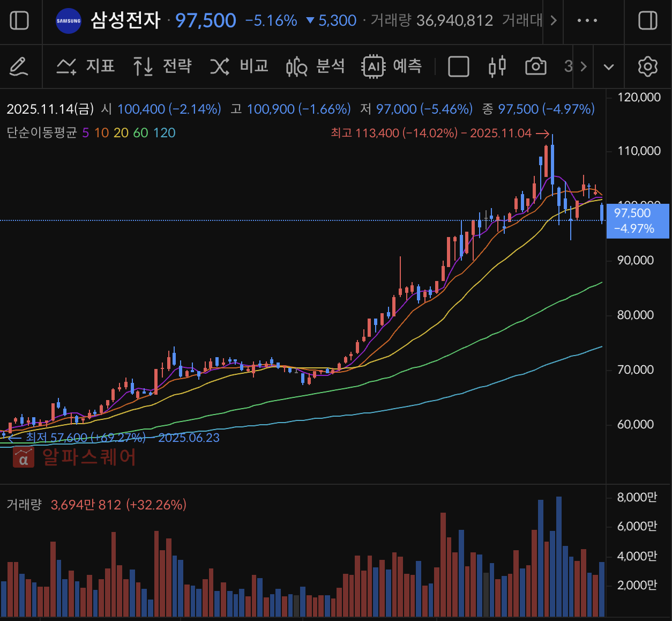Click the square layout icon
Viewport: 672px width, 621px height.
pyautogui.click(x=459, y=67)
